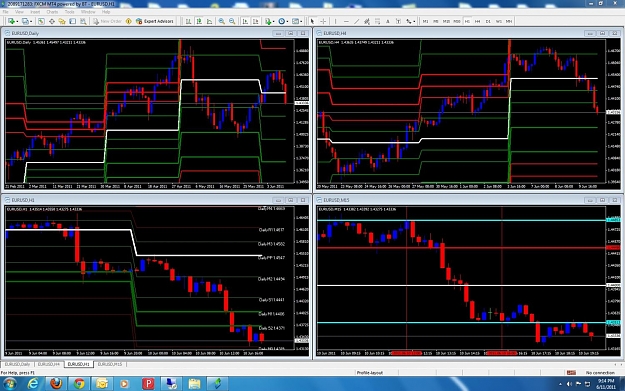Image resolution: width=625 pixels, height=391 pixels.
Task: Switch to the H4 timeframe
Action: point(478,21)
